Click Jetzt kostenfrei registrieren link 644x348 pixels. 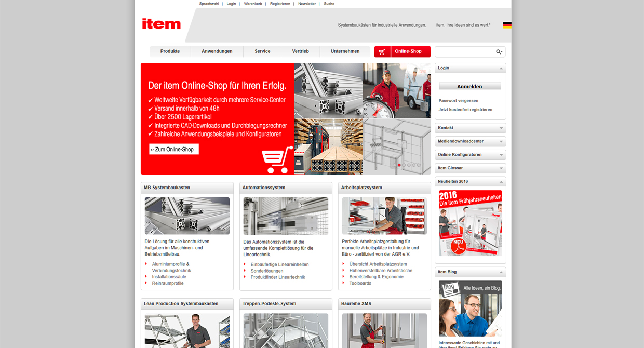(x=465, y=110)
